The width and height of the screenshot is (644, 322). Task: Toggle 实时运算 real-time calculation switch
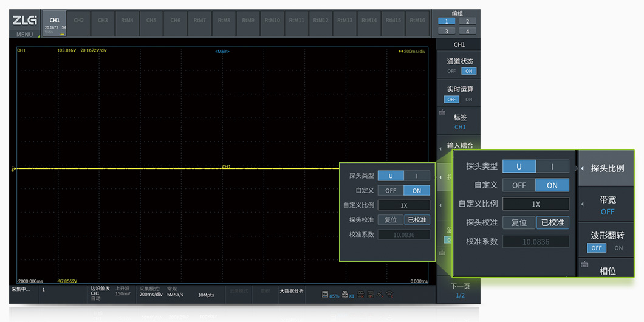pos(459,99)
